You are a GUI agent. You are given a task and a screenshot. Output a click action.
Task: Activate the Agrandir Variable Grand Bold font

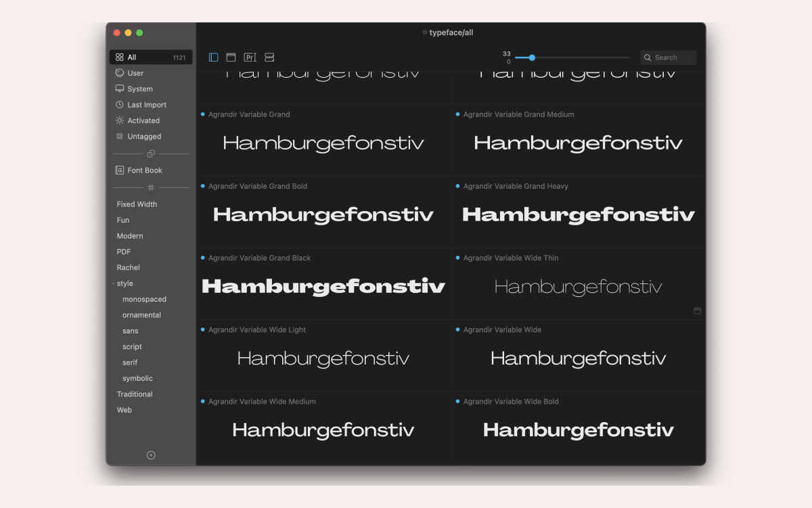point(204,186)
